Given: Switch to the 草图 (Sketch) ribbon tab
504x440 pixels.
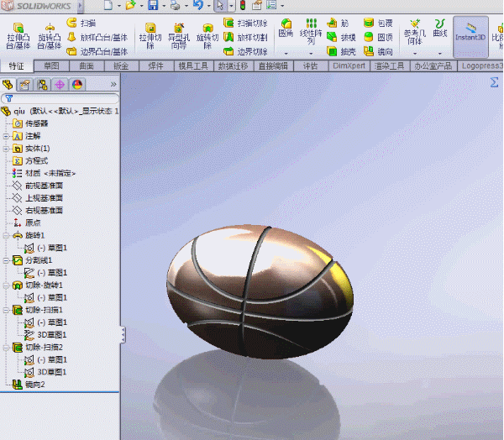Looking at the screenshot, I should (51, 65).
